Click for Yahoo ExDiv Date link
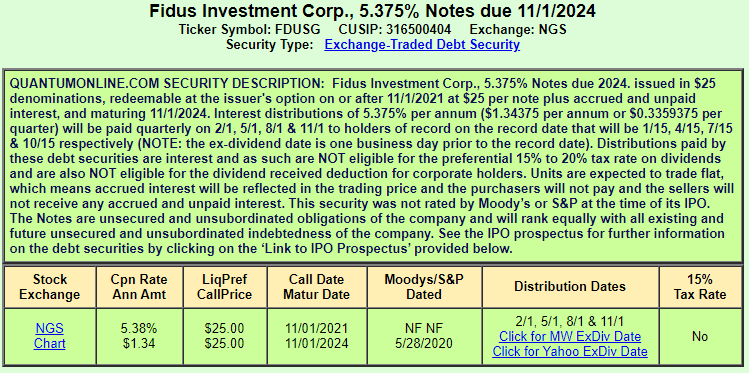Screen dimensions: 749x373 pyautogui.click(x=570, y=352)
